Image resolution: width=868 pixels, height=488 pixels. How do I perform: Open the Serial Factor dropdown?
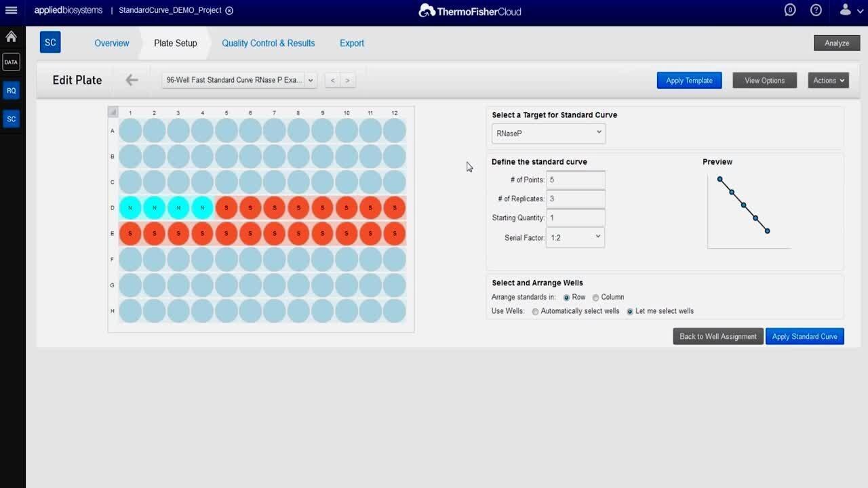point(575,238)
